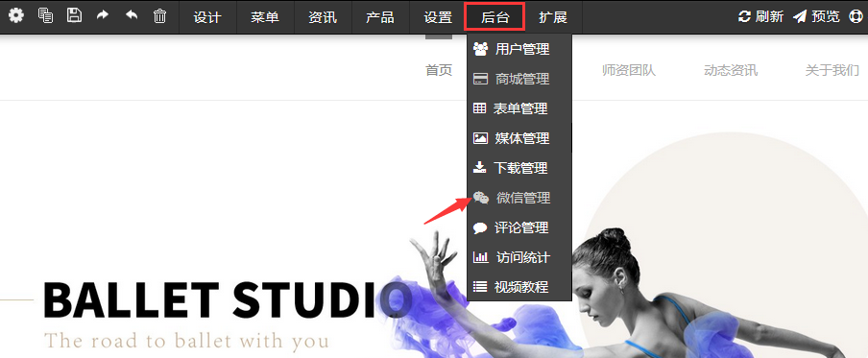Click the copy pages icon
This screenshot has width=868, height=358.
pyautogui.click(x=45, y=15)
